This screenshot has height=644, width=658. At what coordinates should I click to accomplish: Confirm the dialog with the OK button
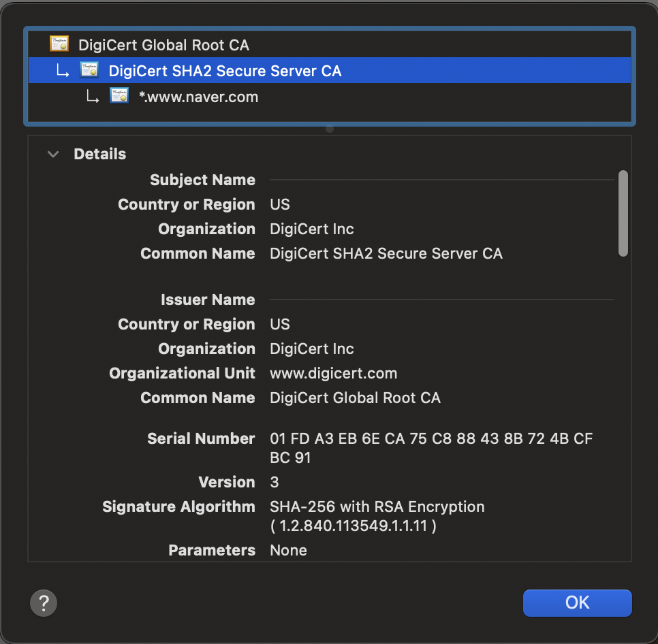pos(577,602)
